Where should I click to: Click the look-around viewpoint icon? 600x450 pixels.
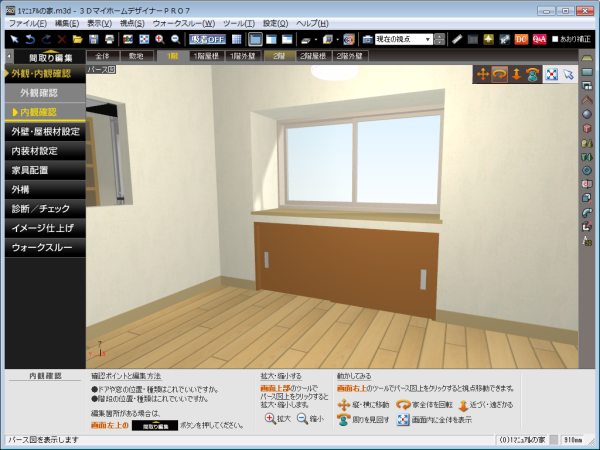coord(532,74)
